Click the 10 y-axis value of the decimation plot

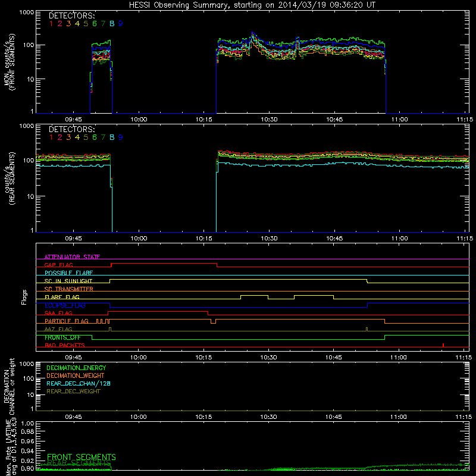point(31,395)
